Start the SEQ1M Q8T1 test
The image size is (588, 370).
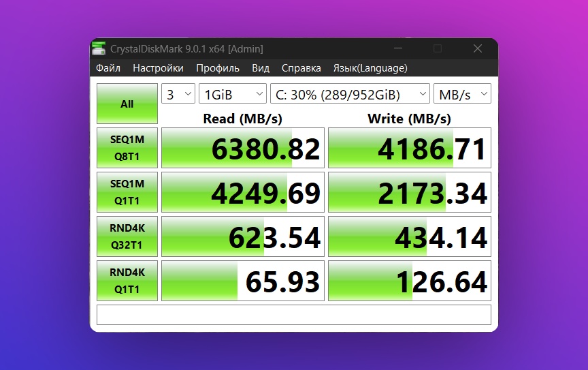127,148
